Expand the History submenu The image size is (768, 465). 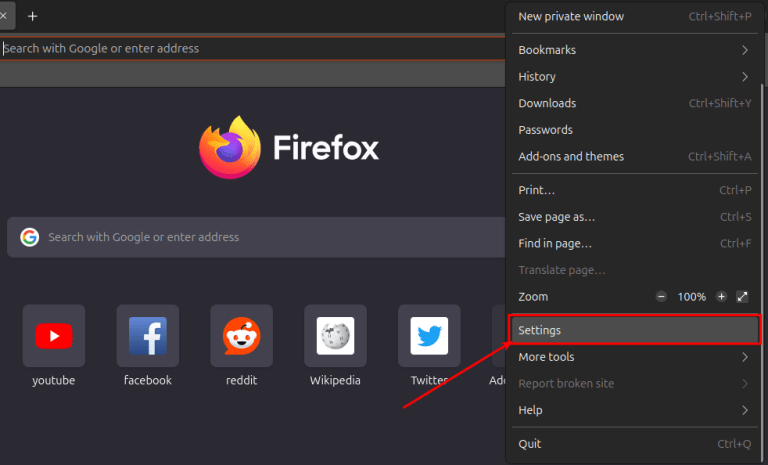coord(634,77)
